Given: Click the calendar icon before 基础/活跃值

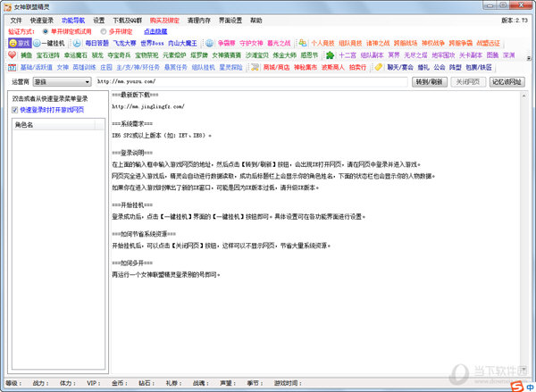Looking at the screenshot, I should 12,67.
